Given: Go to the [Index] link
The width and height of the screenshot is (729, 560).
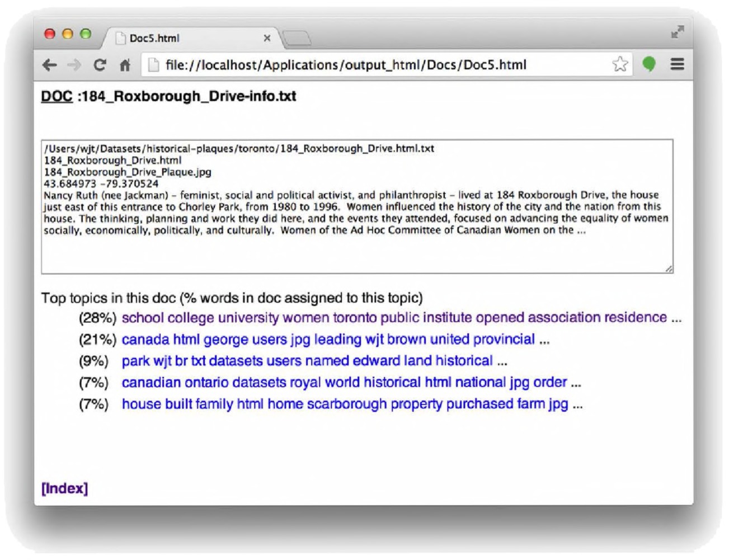Looking at the screenshot, I should (x=64, y=488).
